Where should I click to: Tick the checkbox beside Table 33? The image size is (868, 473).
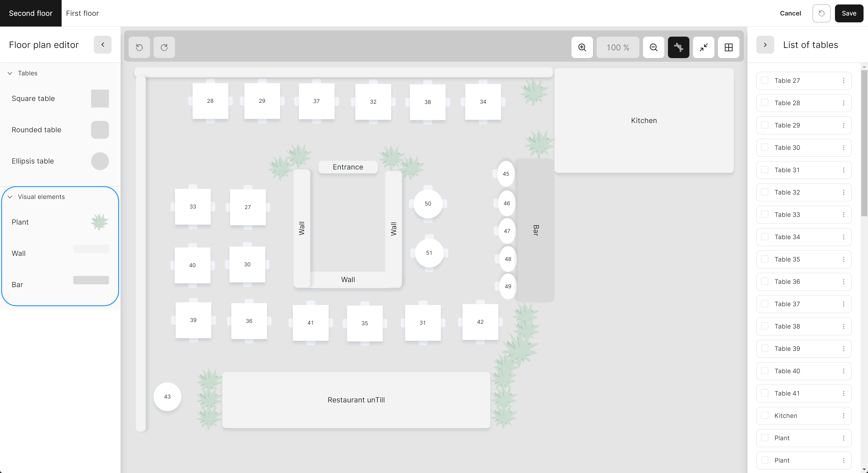[x=764, y=214]
